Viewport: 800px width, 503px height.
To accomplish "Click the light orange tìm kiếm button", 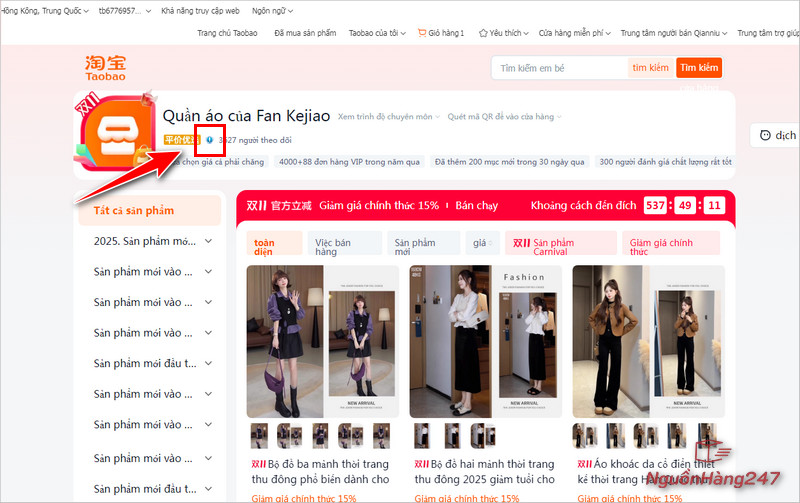I will tap(651, 68).
